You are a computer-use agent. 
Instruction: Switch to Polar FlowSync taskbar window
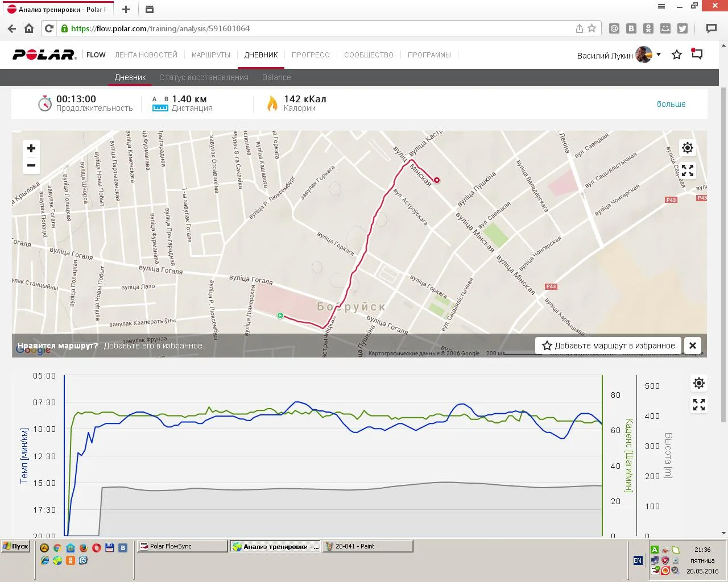(181, 546)
